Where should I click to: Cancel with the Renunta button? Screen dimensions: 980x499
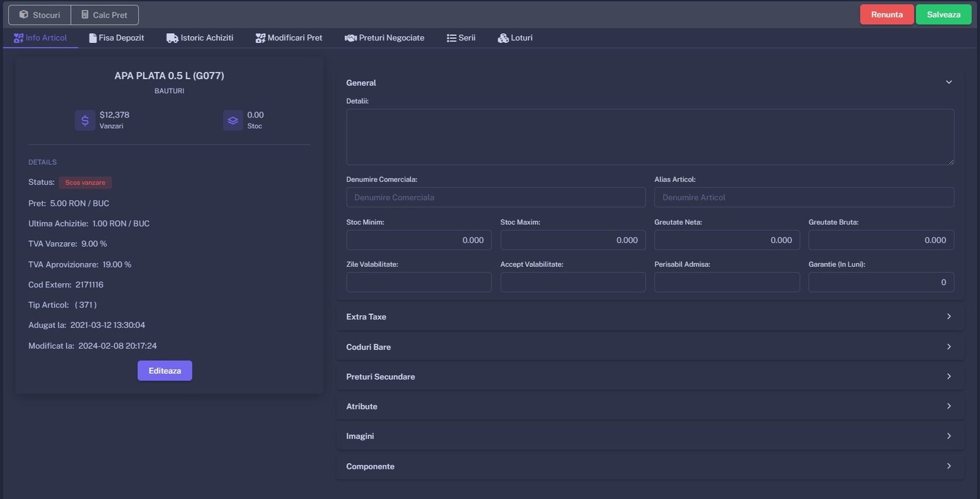(887, 15)
